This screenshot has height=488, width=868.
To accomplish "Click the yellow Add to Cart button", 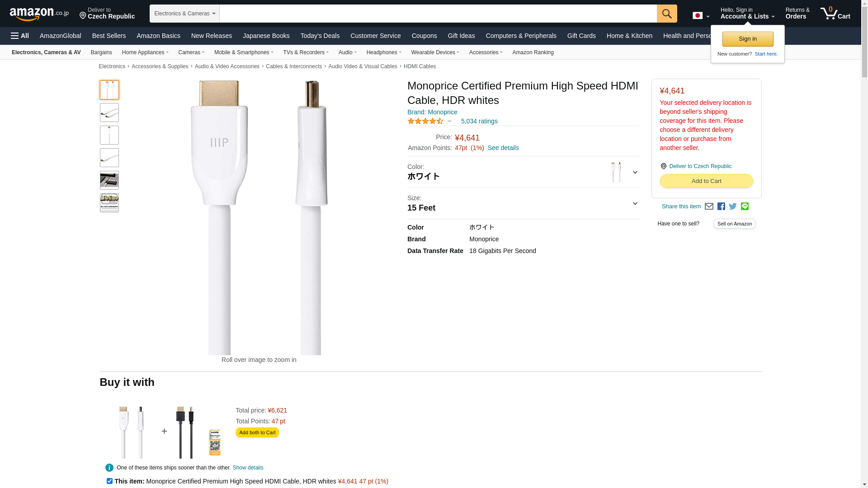I will (x=706, y=181).
